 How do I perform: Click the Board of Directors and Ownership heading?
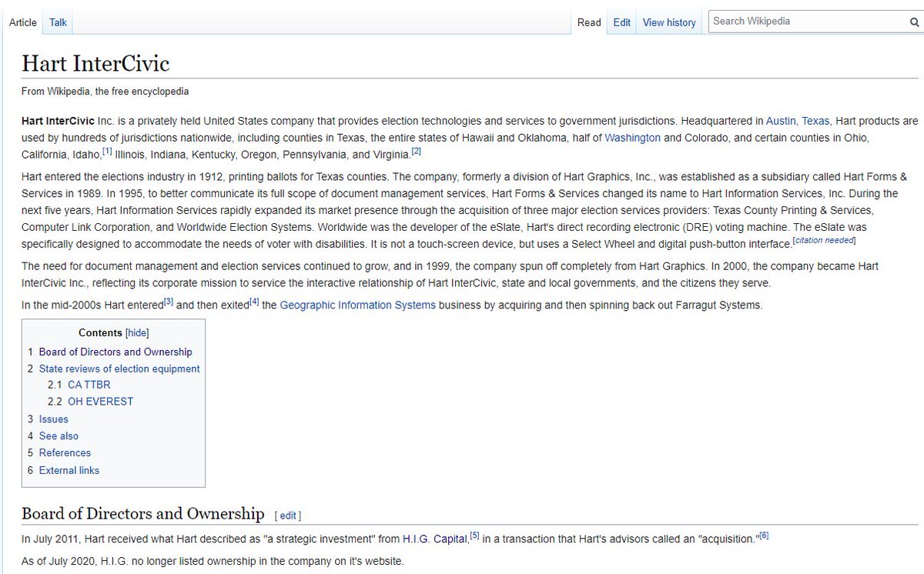(x=143, y=514)
